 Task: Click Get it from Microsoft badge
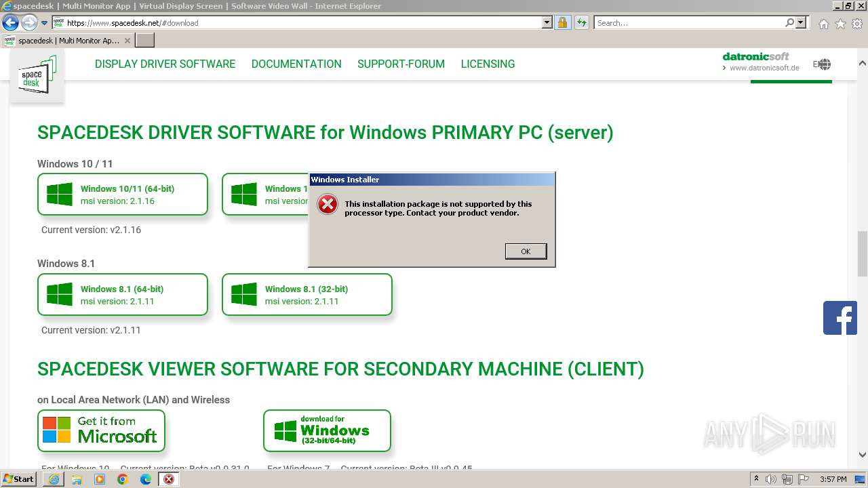click(101, 430)
